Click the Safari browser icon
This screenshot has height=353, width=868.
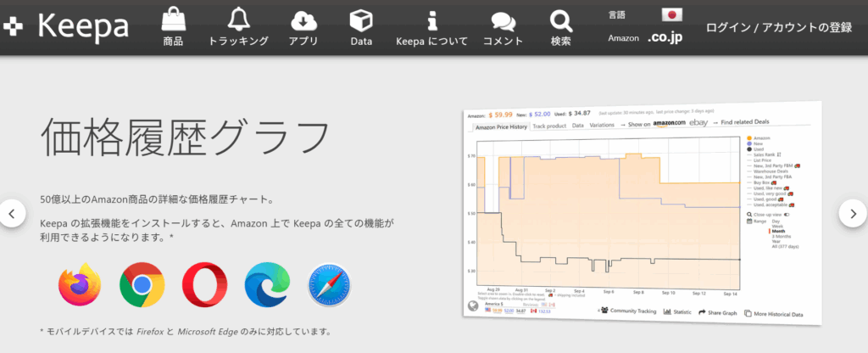tap(329, 284)
